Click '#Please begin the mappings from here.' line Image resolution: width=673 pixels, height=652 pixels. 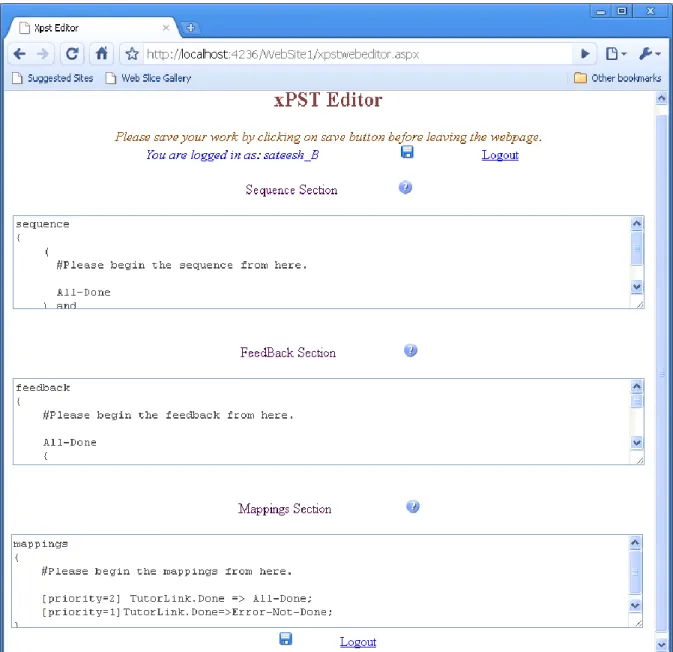pos(167,571)
